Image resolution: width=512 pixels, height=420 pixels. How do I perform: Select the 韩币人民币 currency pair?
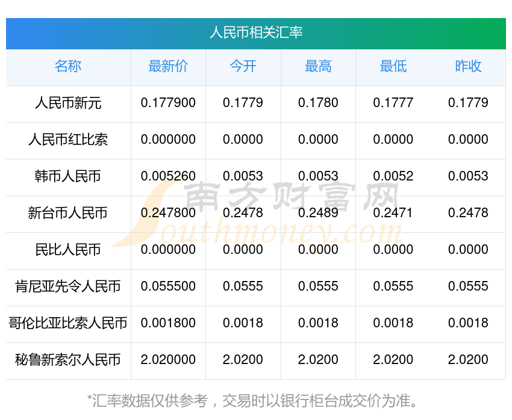[x=68, y=176]
